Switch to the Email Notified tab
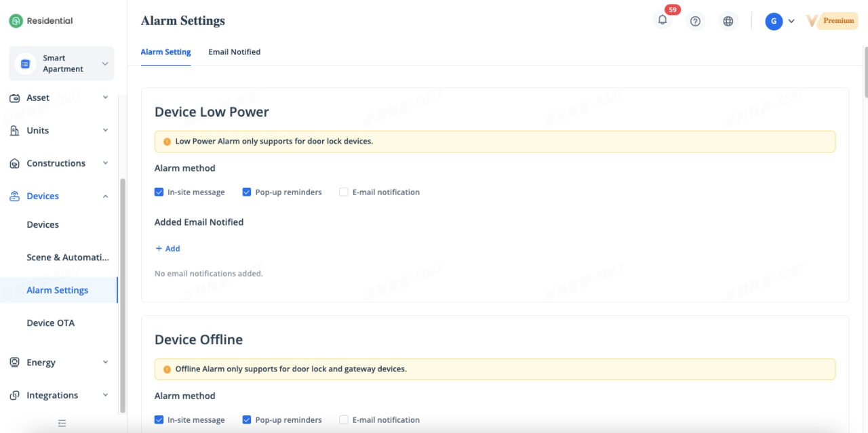This screenshot has height=433, width=868. (234, 52)
